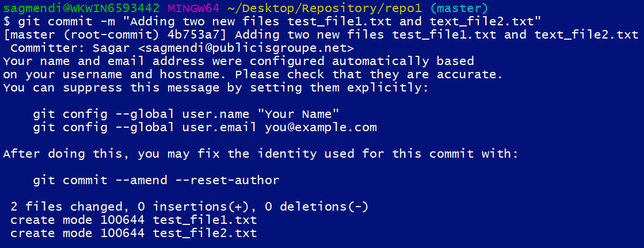The image size is (644, 248).
Task: Click the "You can suppress this message" line
Action: pos(216,87)
